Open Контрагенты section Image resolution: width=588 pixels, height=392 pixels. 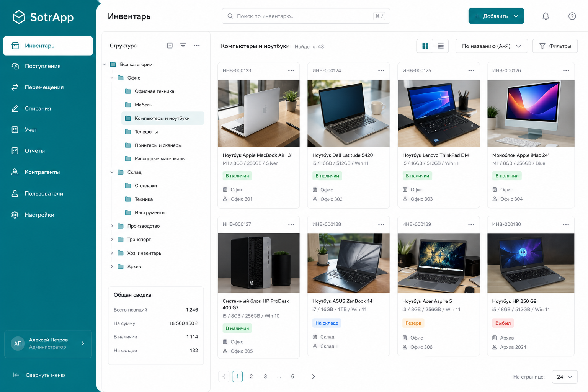point(48,172)
